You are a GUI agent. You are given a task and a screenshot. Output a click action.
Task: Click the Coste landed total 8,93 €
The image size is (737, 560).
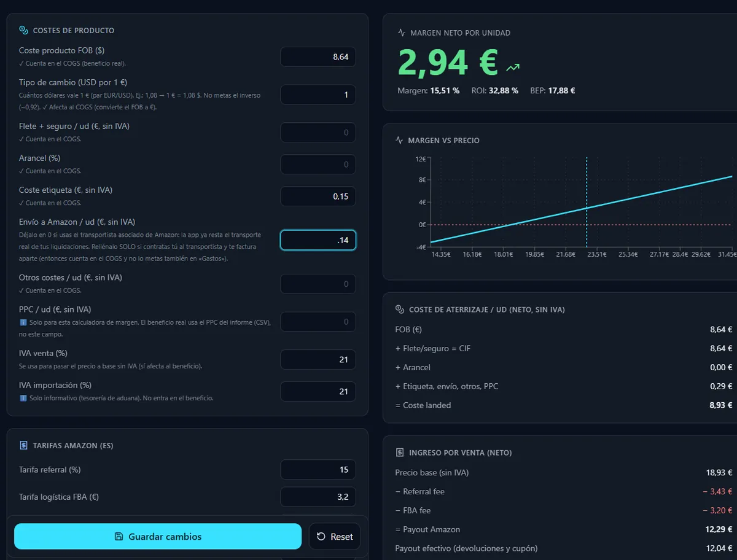[721, 405]
